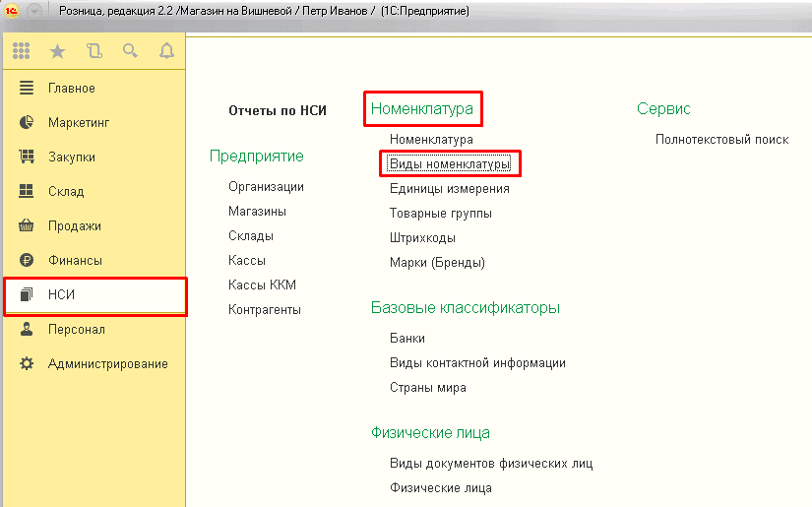Screen dimensions: 812x507
Task: Open Полнотекстовый поиск under Сервис
Action: (721, 140)
